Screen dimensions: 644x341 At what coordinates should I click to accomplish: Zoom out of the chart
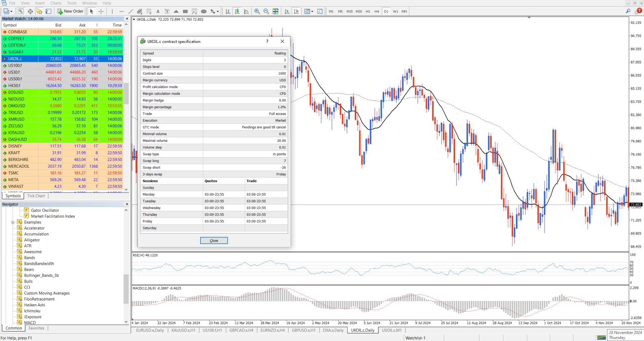pos(266,11)
